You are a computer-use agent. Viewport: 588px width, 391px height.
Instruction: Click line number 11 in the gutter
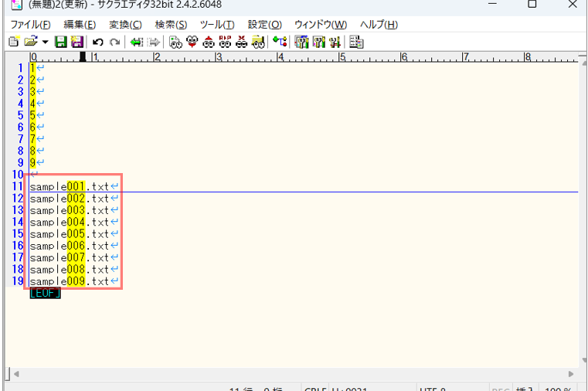pos(18,186)
